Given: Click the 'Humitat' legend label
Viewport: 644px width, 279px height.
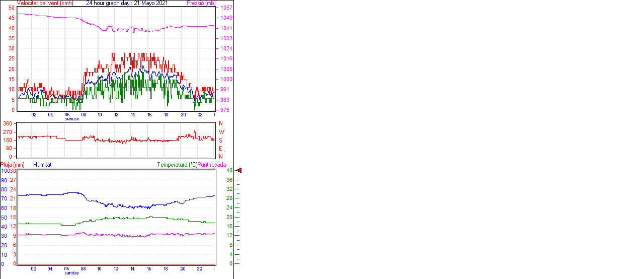Looking at the screenshot, I should click(x=42, y=165).
